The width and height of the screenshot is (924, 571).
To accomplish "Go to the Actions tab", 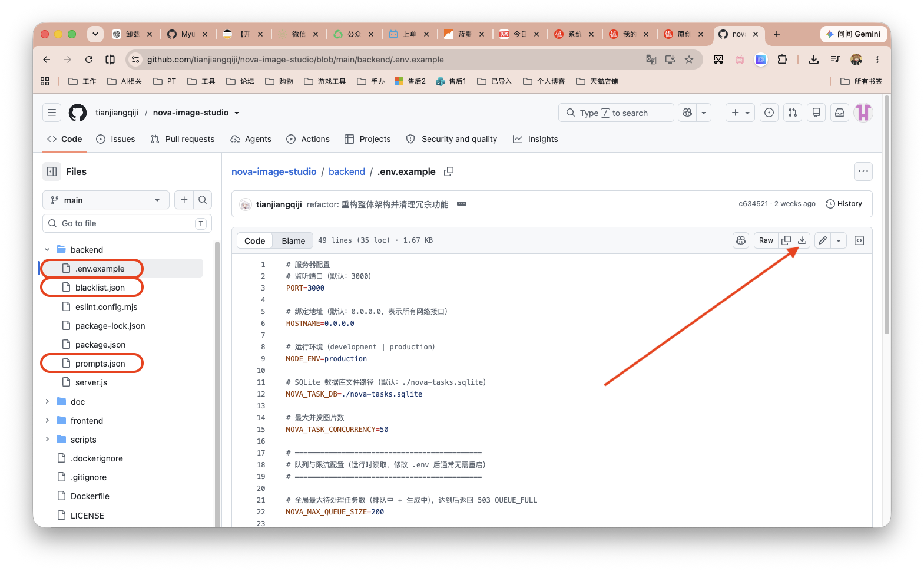I will (308, 139).
